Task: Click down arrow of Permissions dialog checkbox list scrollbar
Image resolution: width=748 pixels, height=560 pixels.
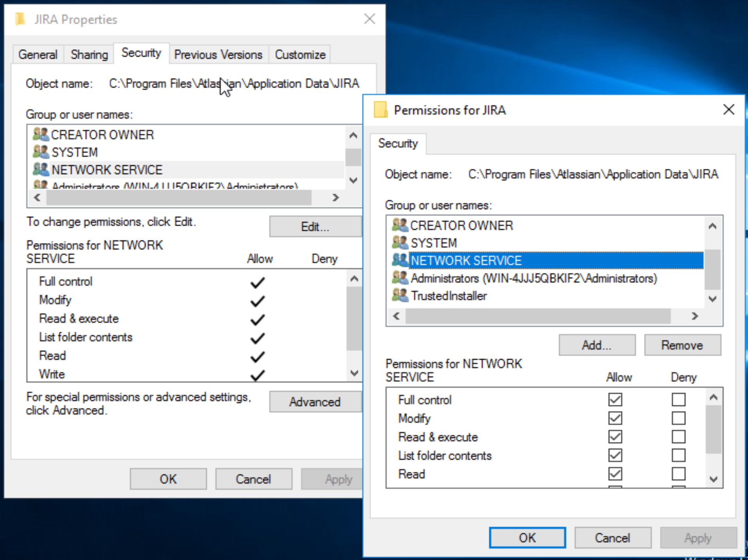Action: click(713, 479)
